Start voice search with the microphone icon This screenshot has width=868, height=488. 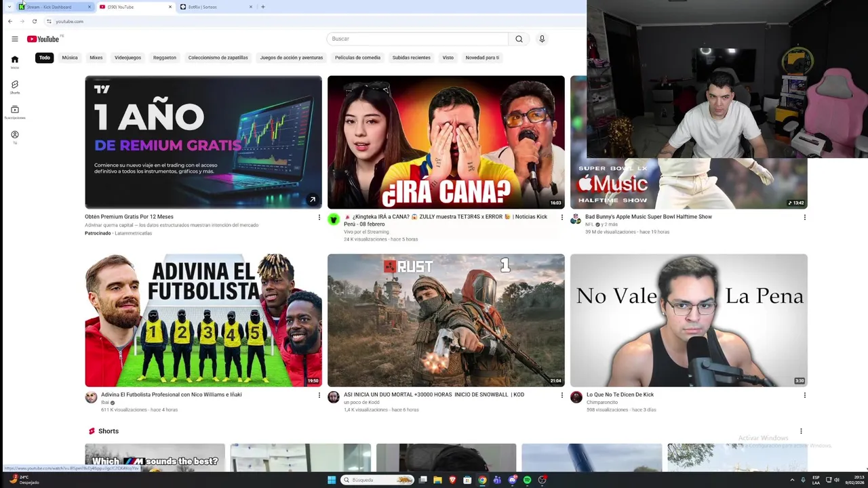(x=542, y=39)
